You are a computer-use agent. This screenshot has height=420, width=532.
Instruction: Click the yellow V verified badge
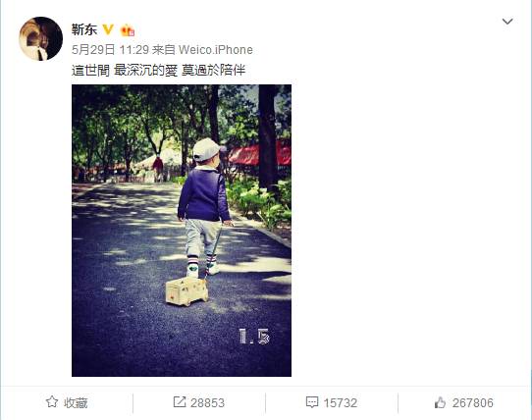coord(108,29)
